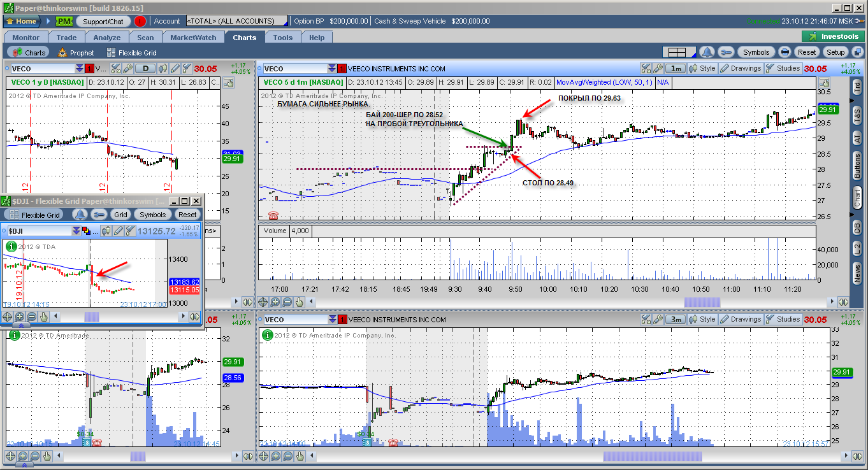
Task: Zoom in on the VECO 1m chart
Action: [276, 303]
